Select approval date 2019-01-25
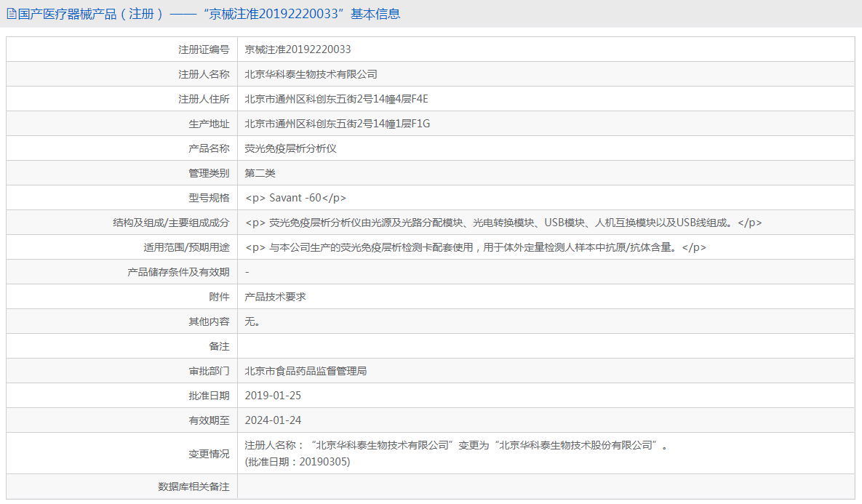 click(273, 396)
